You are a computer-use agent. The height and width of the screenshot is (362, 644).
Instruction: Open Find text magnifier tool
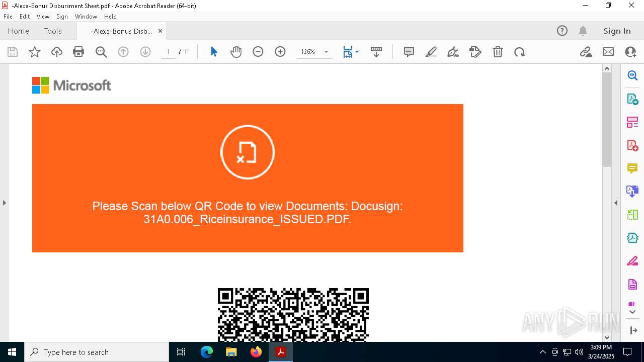[x=101, y=52]
